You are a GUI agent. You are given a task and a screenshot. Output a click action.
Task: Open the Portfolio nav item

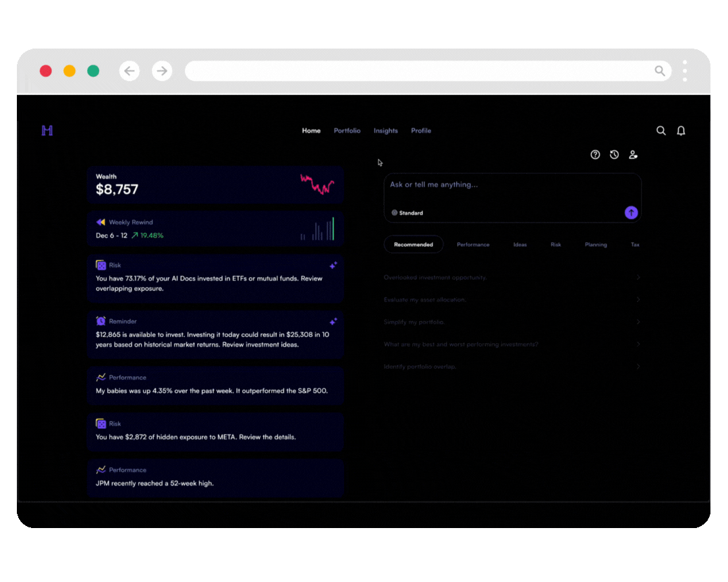click(x=347, y=131)
